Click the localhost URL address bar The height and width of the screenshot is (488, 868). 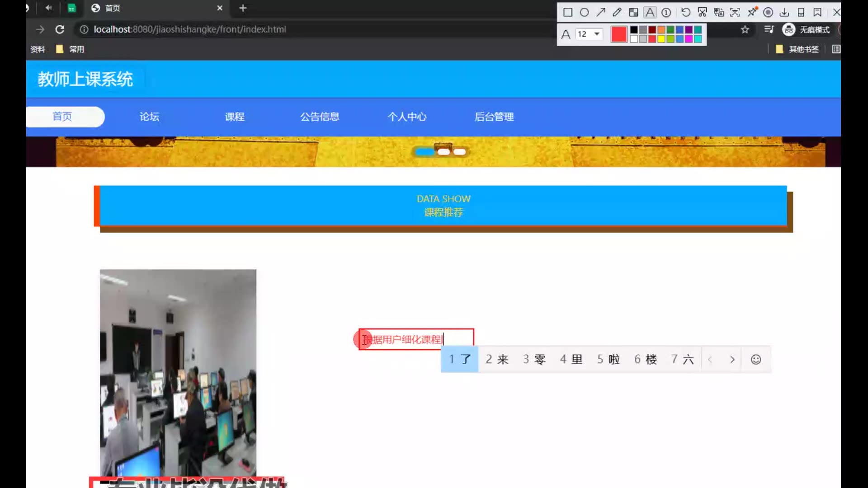(189, 29)
